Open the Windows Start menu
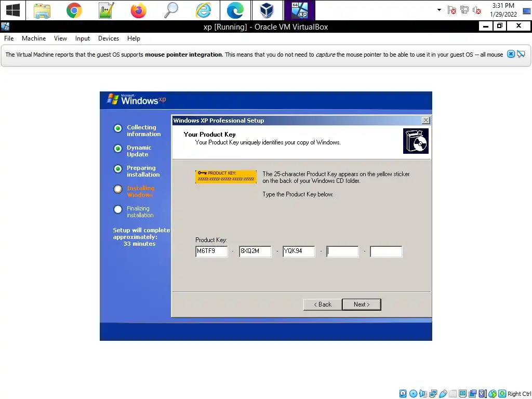The height and width of the screenshot is (399, 532). tap(13, 10)
